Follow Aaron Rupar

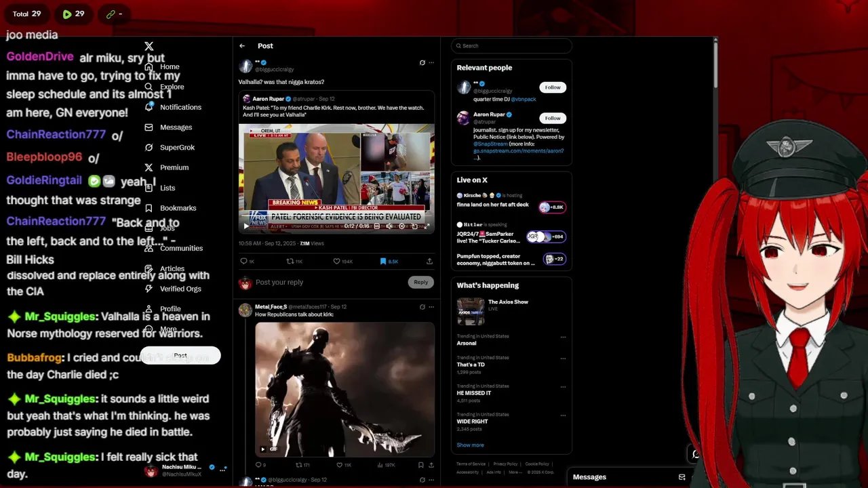click(x=553, y=118)
